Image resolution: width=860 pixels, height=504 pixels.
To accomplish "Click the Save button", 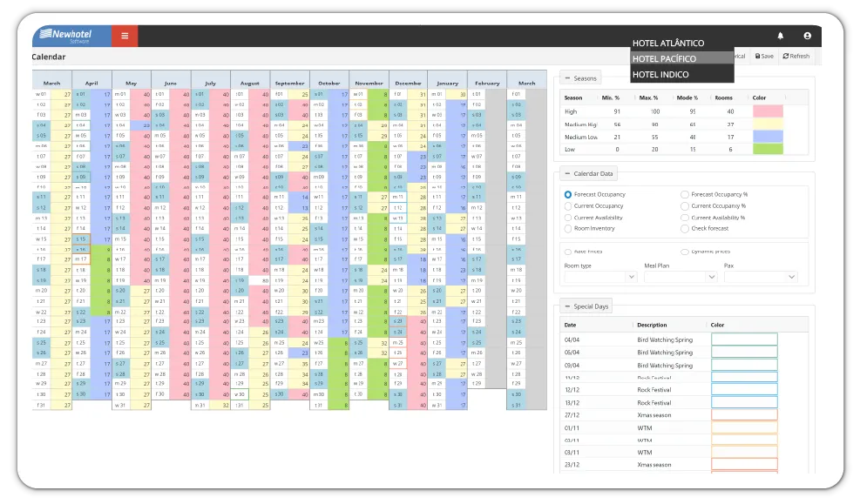I will [764, 56].
